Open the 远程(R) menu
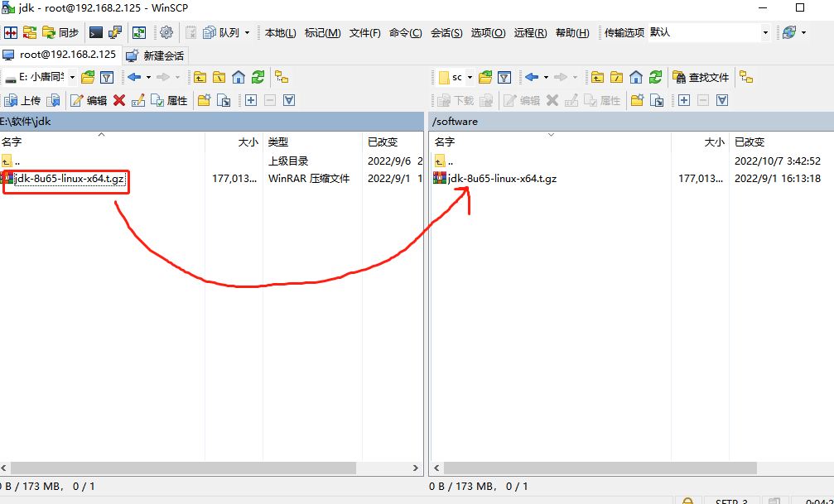Screen dimensions: 834x504 point(530,33)
